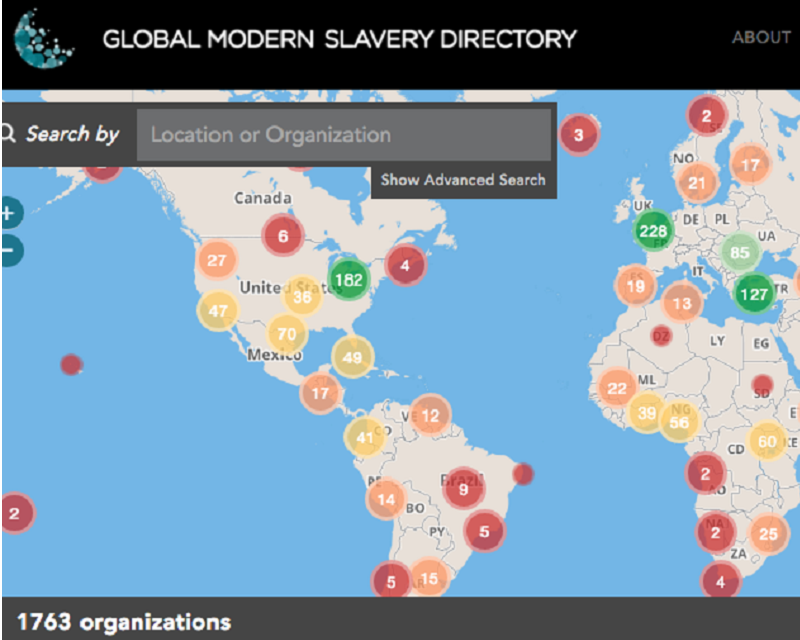Open the 228 cluster over the UK
Screen dimensions: 800x640
(x=653, y=231)
